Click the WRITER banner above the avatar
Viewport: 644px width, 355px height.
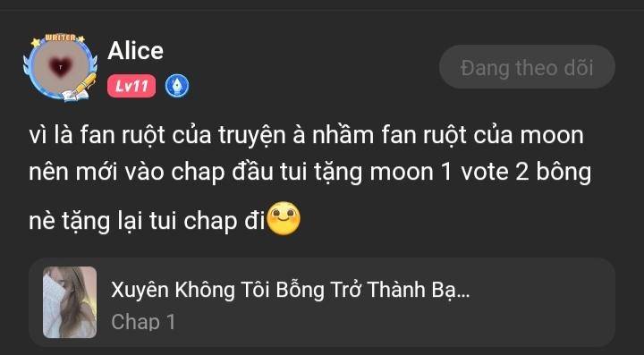61,38
